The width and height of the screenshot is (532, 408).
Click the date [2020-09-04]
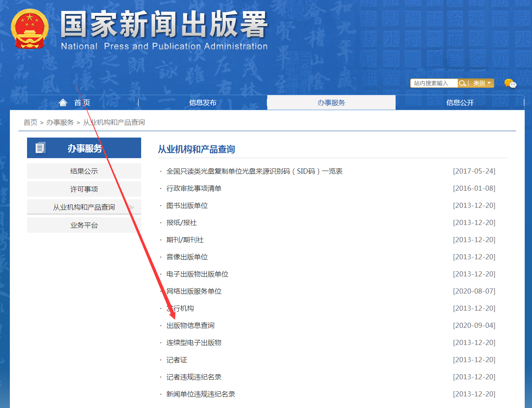tap(474, 326)
